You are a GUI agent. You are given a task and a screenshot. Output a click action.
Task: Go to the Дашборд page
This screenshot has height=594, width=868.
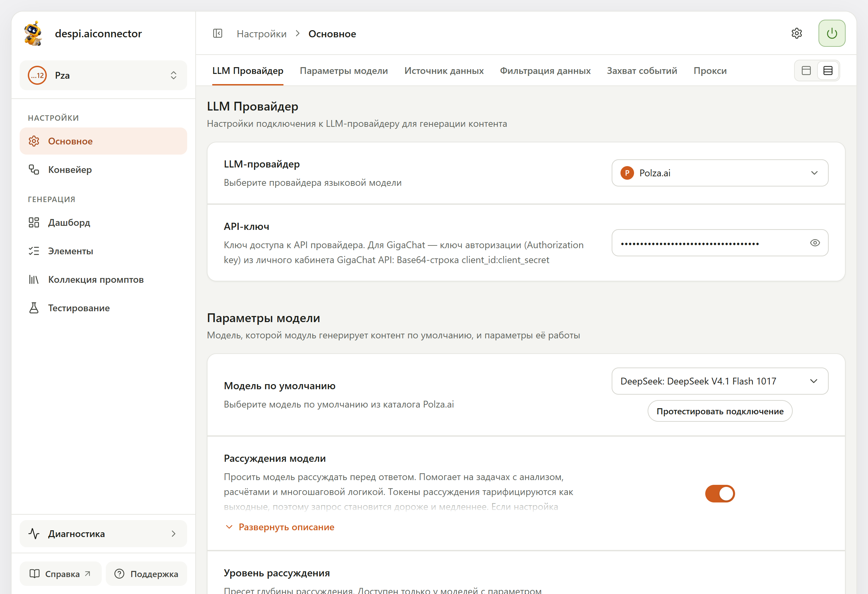[103, 223]
